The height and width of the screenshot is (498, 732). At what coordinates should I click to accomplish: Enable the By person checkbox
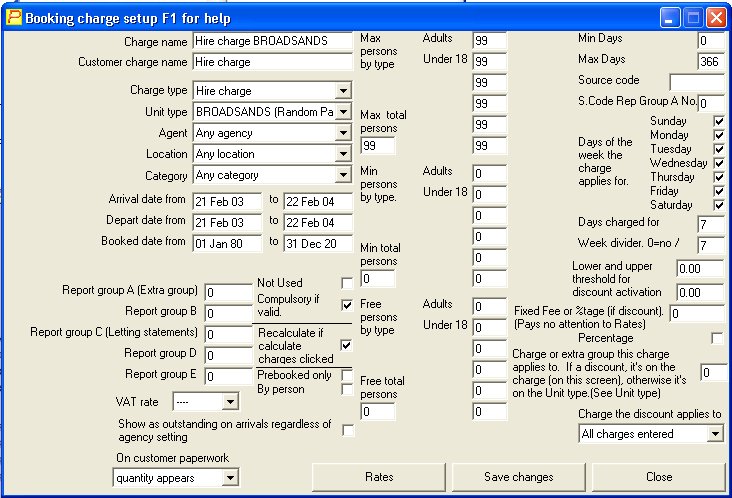click(346, 389)
